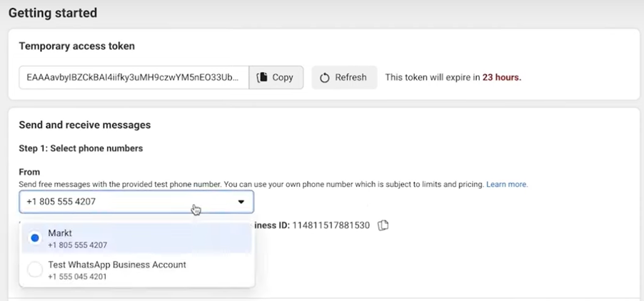Click the business ID number 114811517881530
This screenshot has height=301, width=644.
331,225
